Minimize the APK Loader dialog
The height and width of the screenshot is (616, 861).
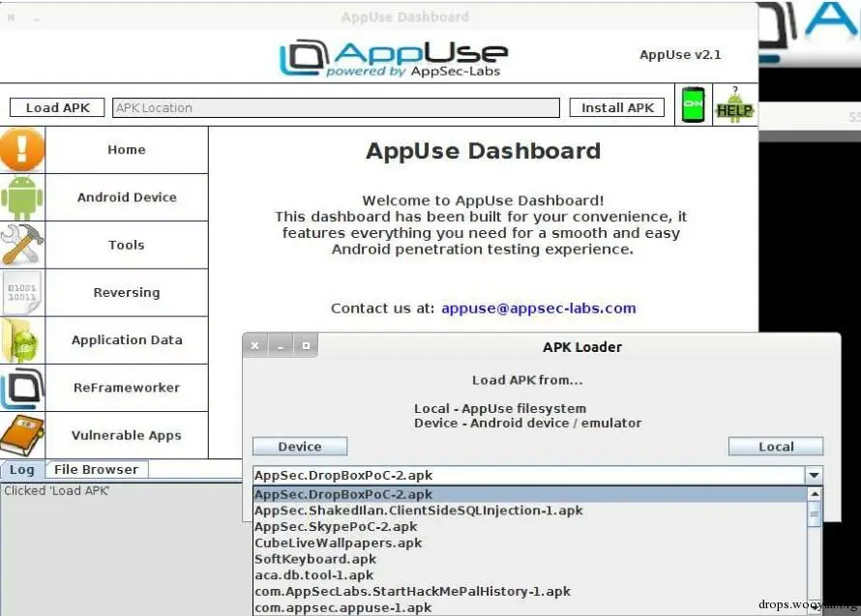281,346
